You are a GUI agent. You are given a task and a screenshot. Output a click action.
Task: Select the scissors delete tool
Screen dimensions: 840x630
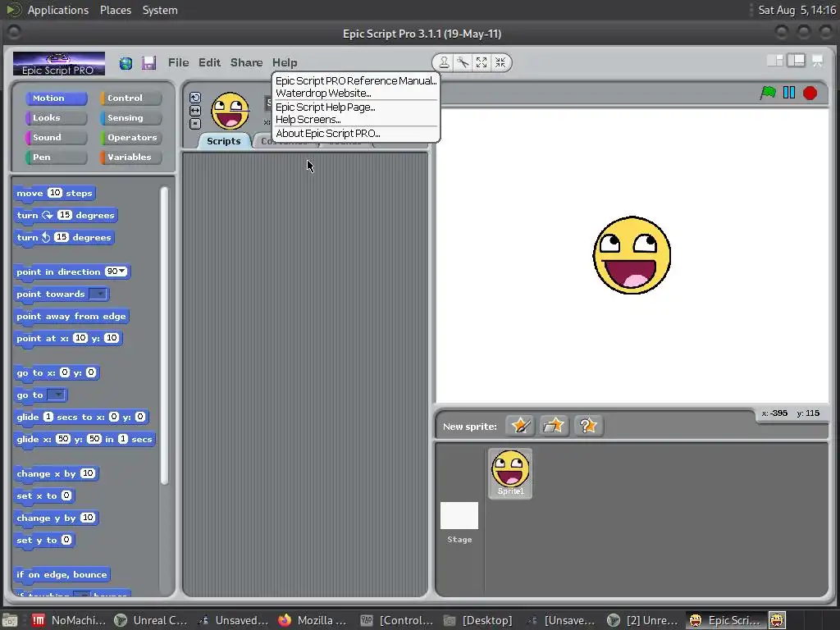coord(463,62)
